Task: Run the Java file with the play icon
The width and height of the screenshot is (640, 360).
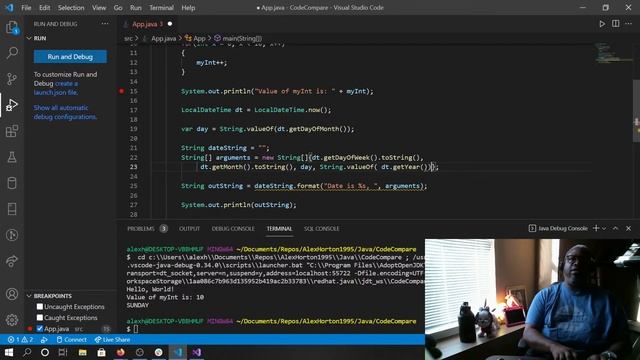Action: (602, 24)
